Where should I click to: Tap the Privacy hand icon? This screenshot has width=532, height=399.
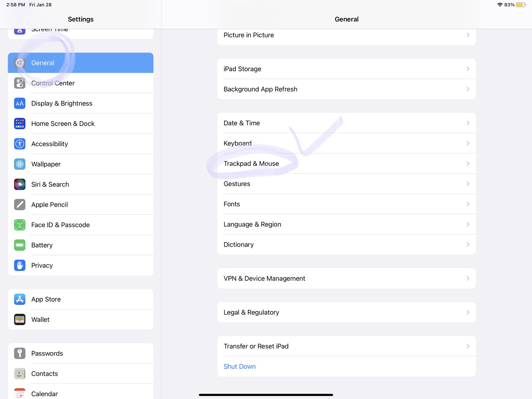(20, 266)
